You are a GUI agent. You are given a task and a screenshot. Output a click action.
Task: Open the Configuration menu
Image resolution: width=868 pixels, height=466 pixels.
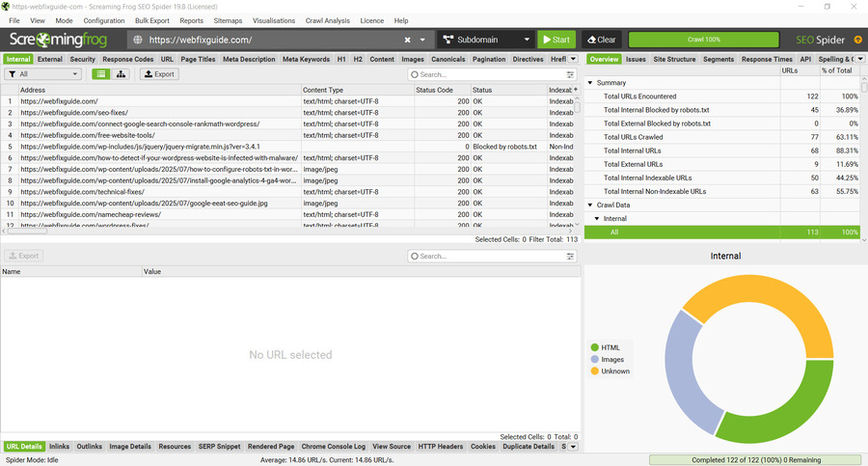point(104,20)
